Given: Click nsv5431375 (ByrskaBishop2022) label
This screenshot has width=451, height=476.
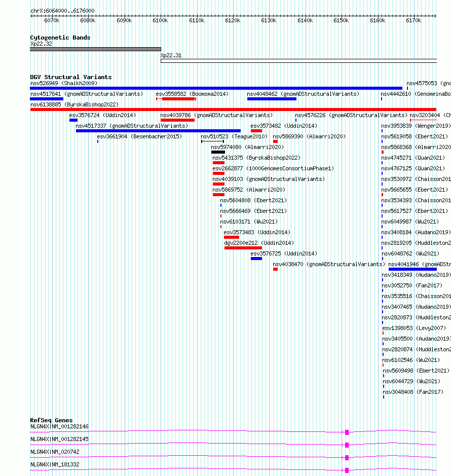Looking at the screenshot, I should coord(256,158).
